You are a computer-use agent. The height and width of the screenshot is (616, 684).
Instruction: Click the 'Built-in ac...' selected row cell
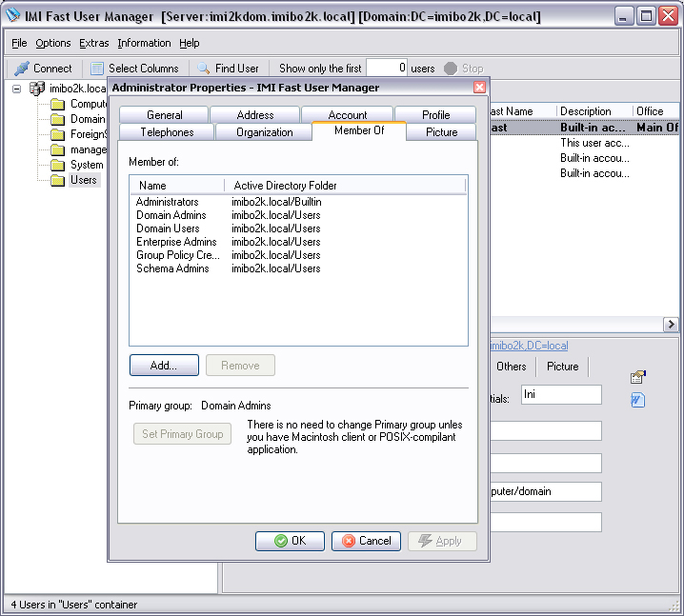594,128
